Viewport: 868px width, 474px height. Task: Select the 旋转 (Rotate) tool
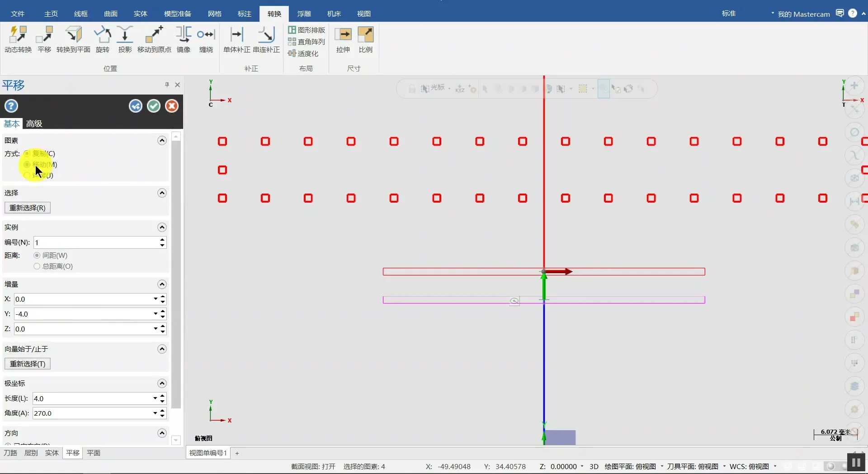[x=103, y=35]
